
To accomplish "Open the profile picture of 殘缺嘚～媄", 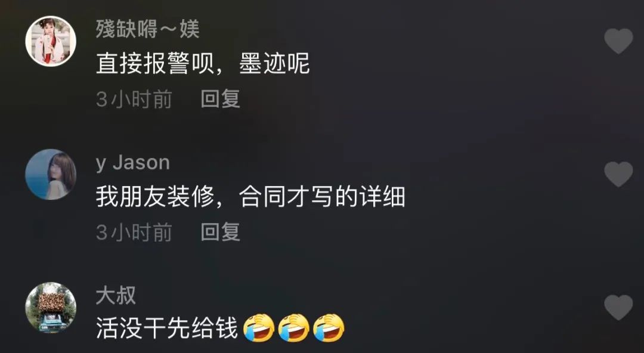I will click(x=51, y=41).
